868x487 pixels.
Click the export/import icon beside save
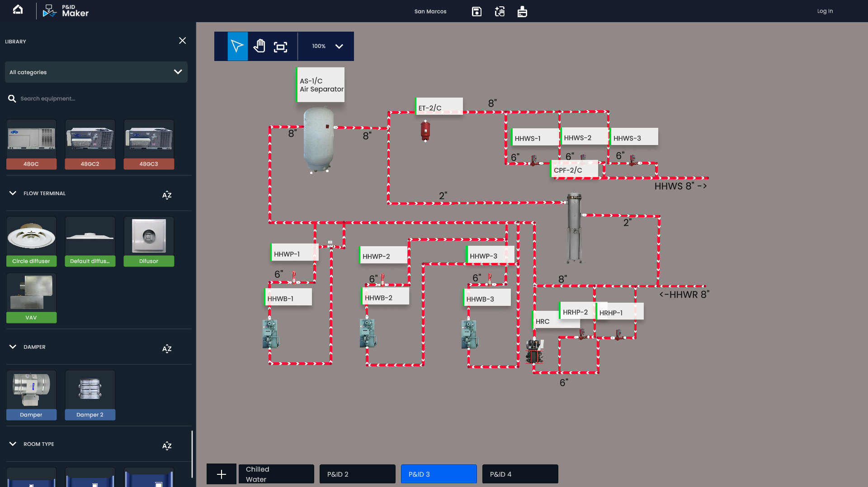pyautogui.click(x=500, y=11)
